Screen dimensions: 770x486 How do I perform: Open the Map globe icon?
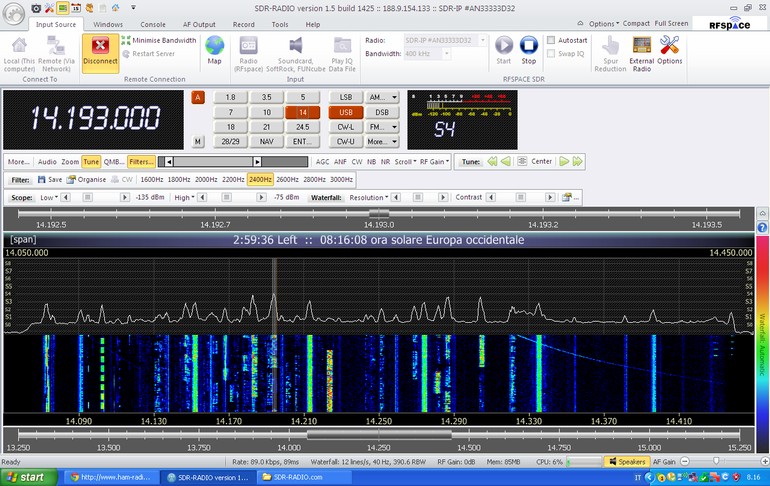coord(214,46)
